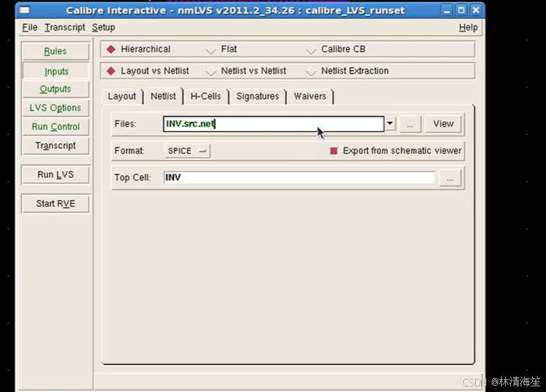Browse for netlist files with ellipsis button

tap(410, 124)
